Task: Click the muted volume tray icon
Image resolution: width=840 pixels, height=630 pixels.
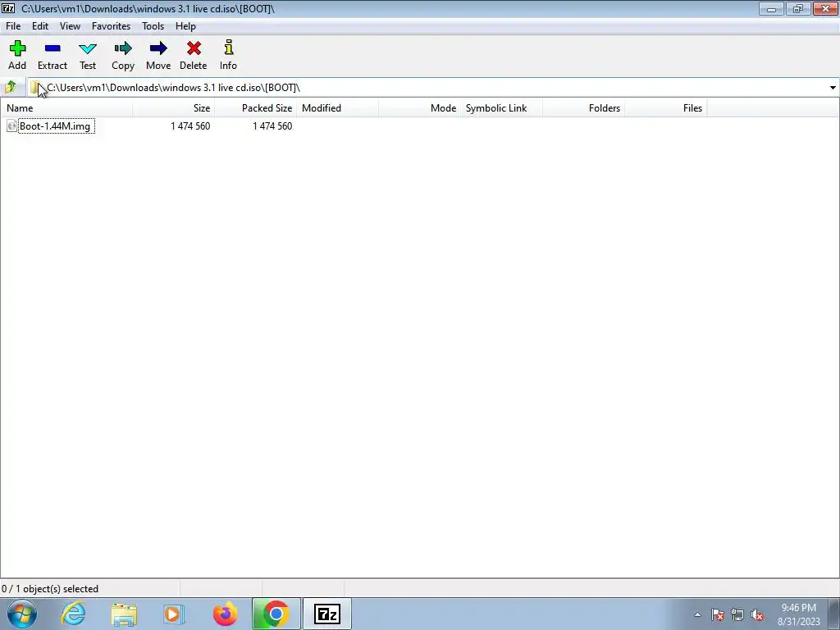Action: point(757,614)
